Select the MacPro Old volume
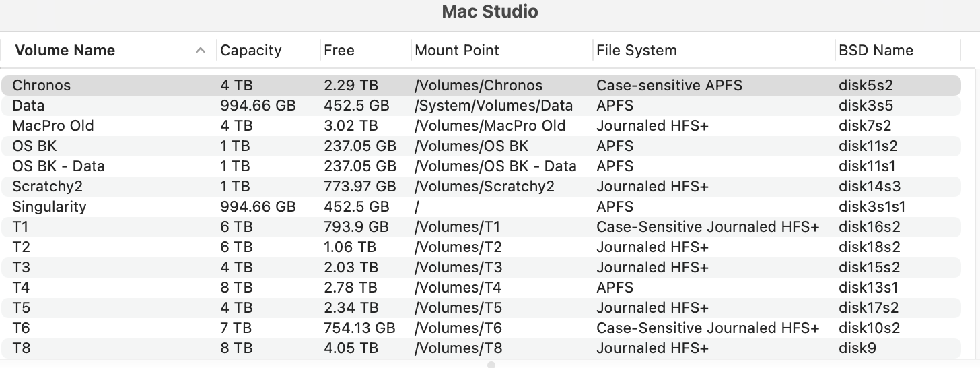The height and width of the screenshot is (368, 980). point(53,126)
